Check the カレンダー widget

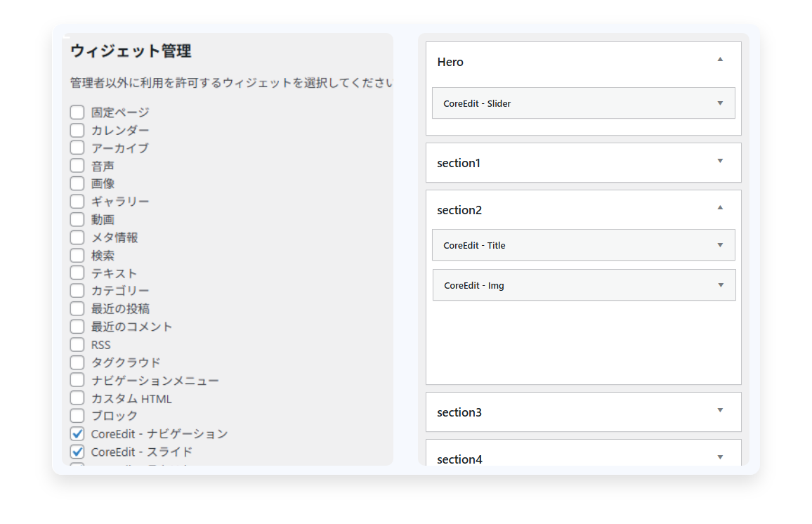click(77, 129)
